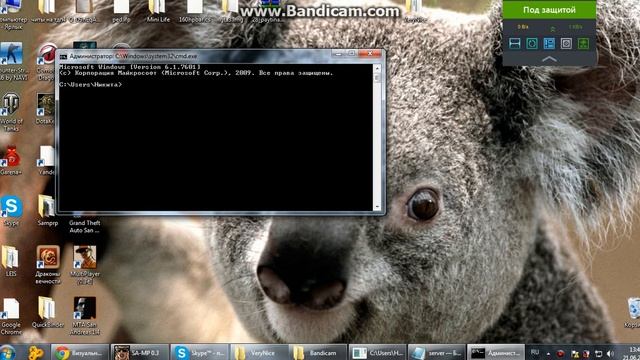Switch to the Chrome taskbar window
Screen dimensions: 640x360
tap(80, 353)
